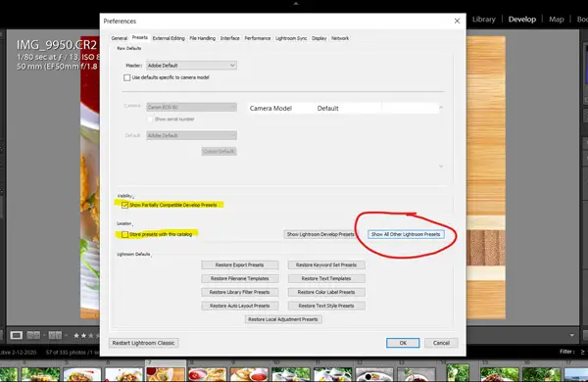Click Restore Export Presets
Viewport: 588px width, 382px height.
coord(240,265)
